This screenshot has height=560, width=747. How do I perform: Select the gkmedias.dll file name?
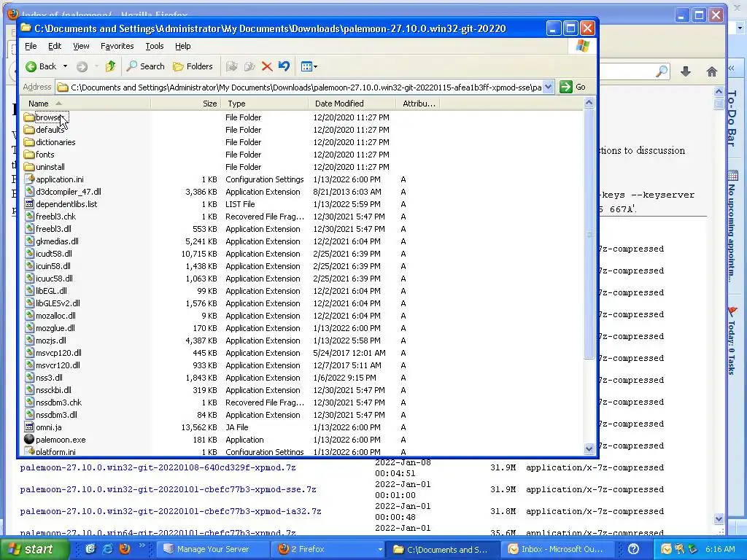[x=57, y=241]
